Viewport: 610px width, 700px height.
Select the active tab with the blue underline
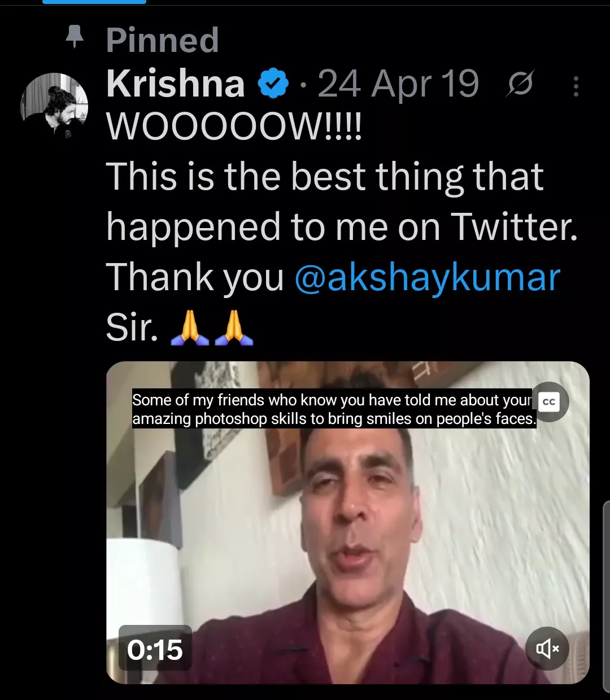(94, 2)
